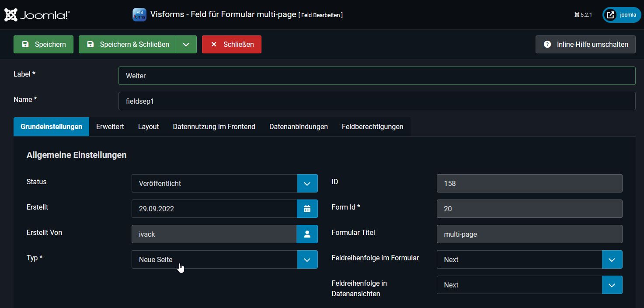Switch to the Layout tab
The image size is (644, 308).
pos(148,126)
